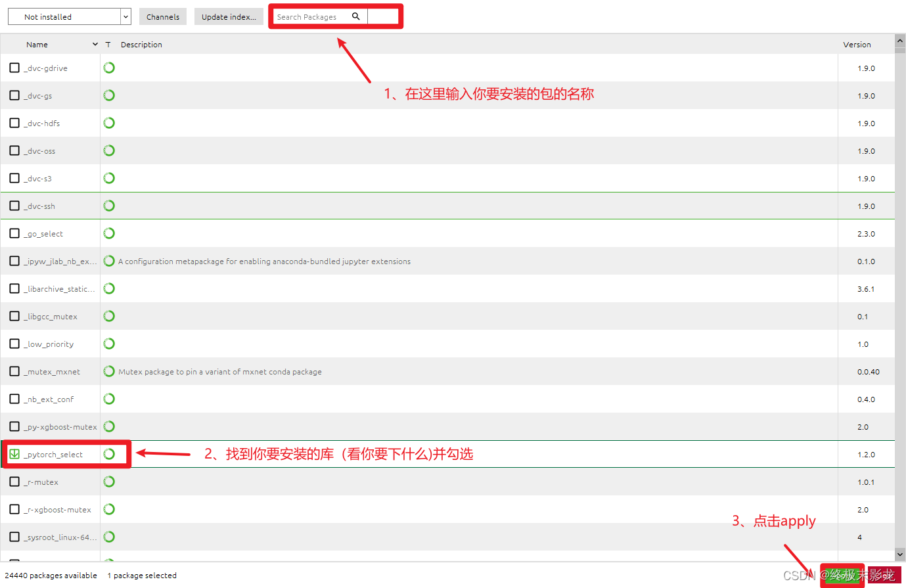
Task: Check the _dvc-ssh package checkbox
Action: pos(14,206)
